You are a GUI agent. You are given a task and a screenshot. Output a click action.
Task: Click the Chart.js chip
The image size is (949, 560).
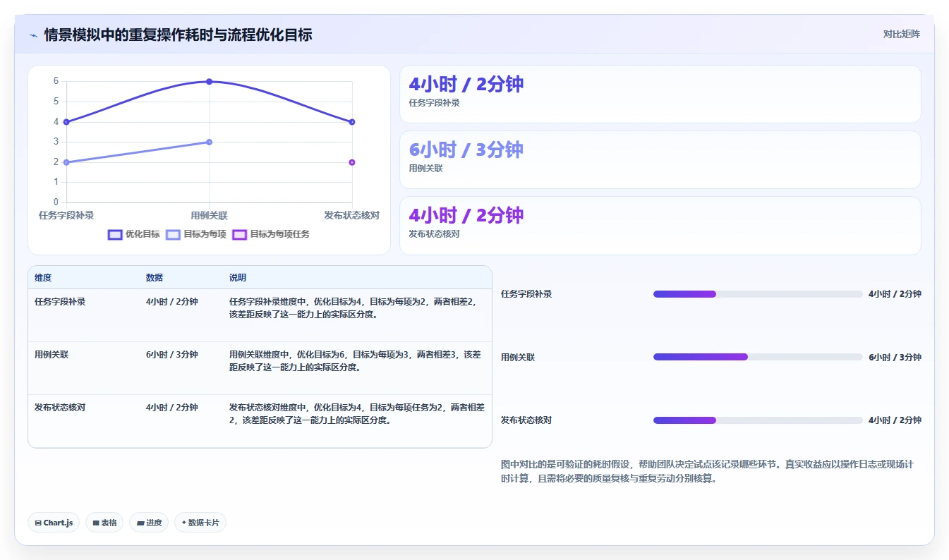point(54,523)
